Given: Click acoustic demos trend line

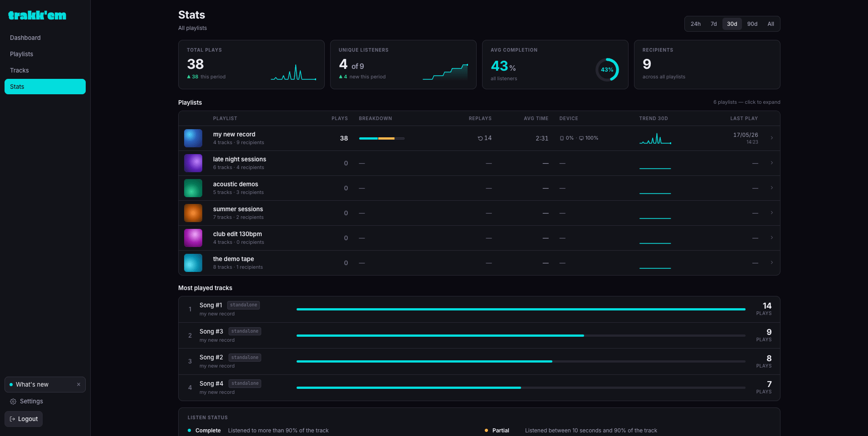Looking at the screenshot, I should [655, 193].
